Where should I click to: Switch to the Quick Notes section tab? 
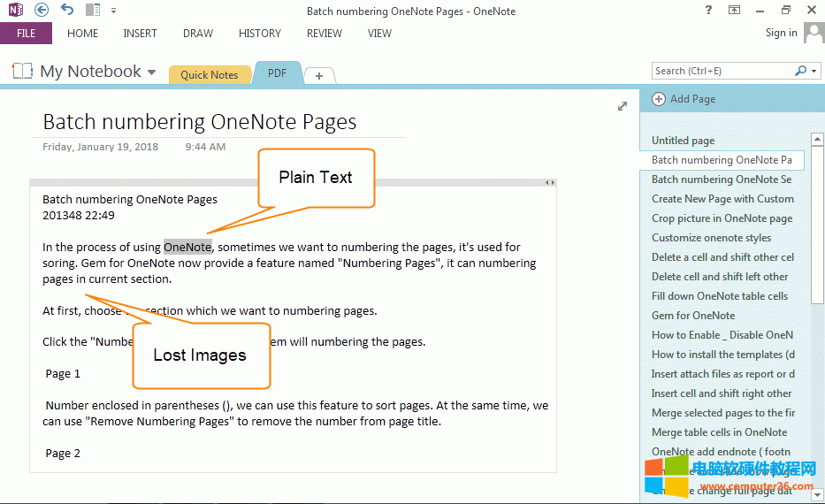tap(209, 74)
